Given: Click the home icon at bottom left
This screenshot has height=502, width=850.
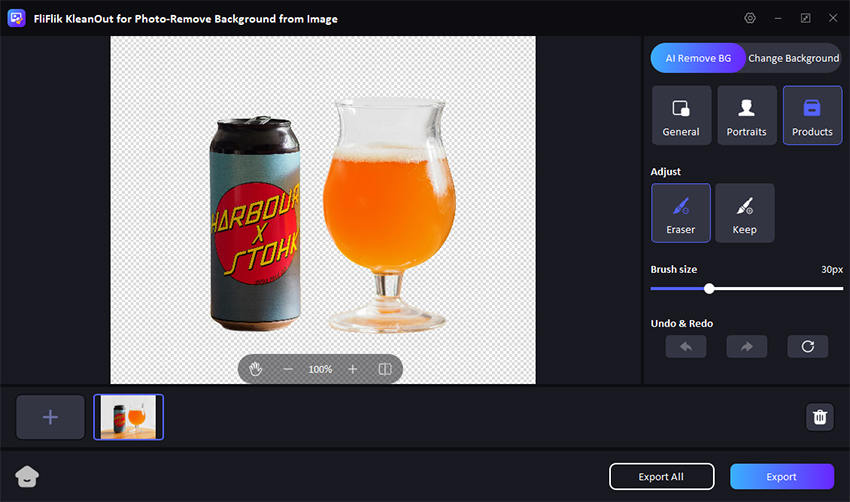Looking at the screenshot, I should coord(27,477).
